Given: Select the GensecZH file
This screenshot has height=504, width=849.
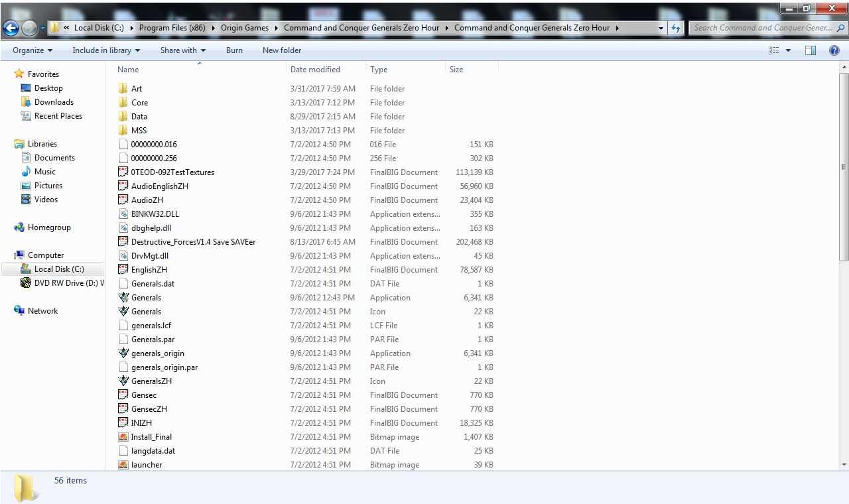Looking at the screenshot, I should (x=149, y=409).
